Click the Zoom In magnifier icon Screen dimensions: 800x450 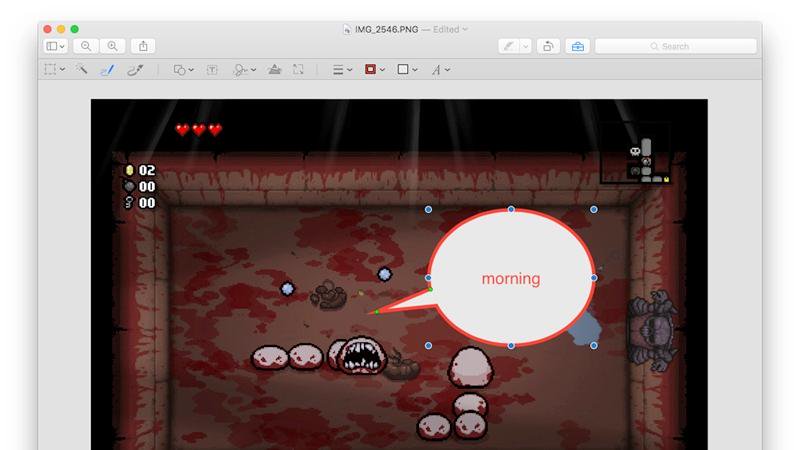(x=112, y=46)
